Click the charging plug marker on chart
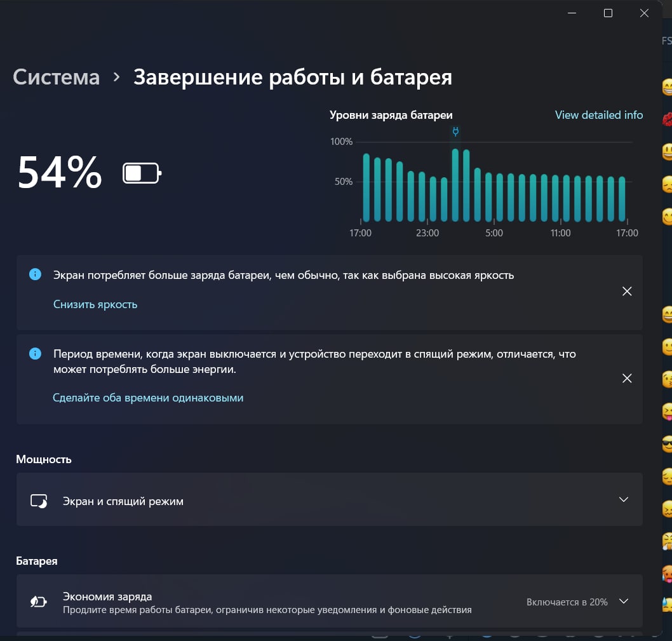The height and width of the screenshot is (641, 672). 455,132
